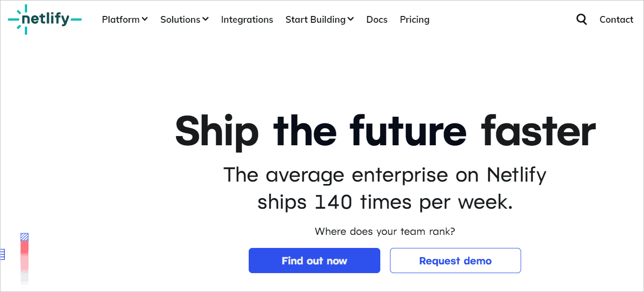Click the Netlify logo
The image size is (644, 292).
(45, 19)
